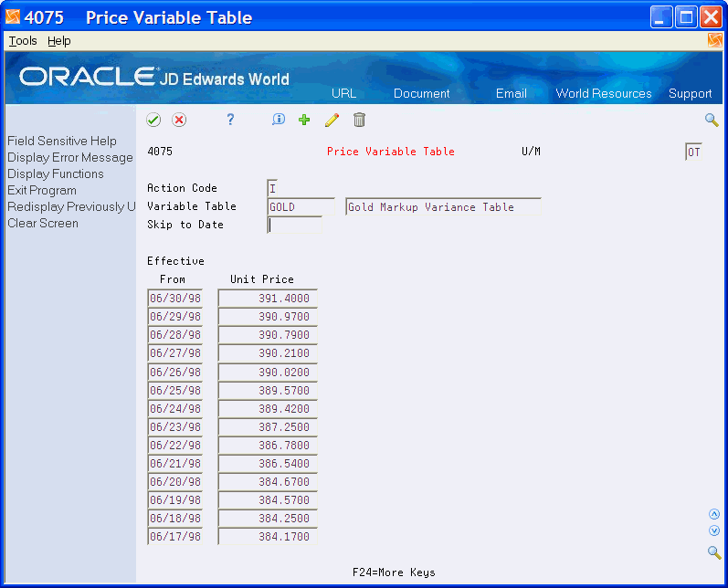
Task: Click the 06/30/98 effective date field
Action: tap(175, 298)
